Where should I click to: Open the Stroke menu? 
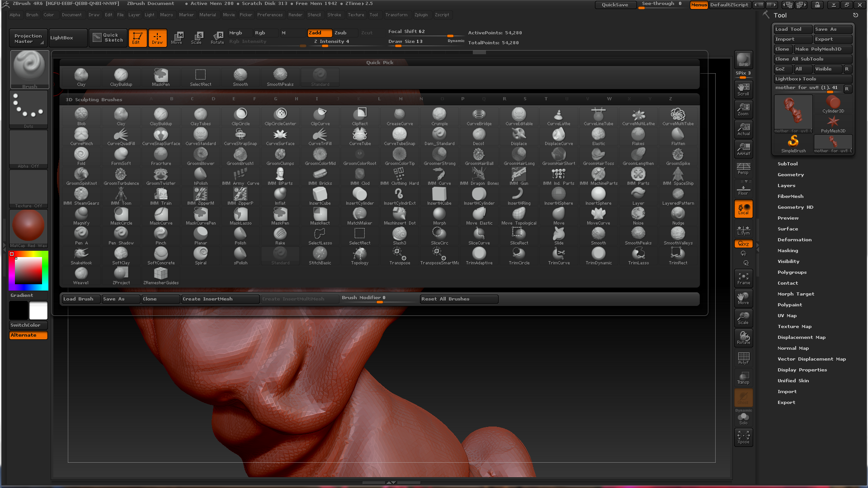334,15
